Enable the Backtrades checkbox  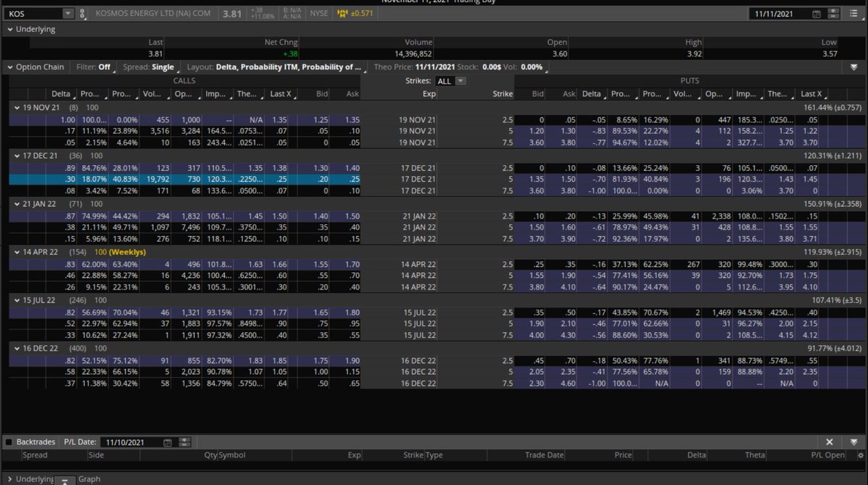[x=9, y=442]
